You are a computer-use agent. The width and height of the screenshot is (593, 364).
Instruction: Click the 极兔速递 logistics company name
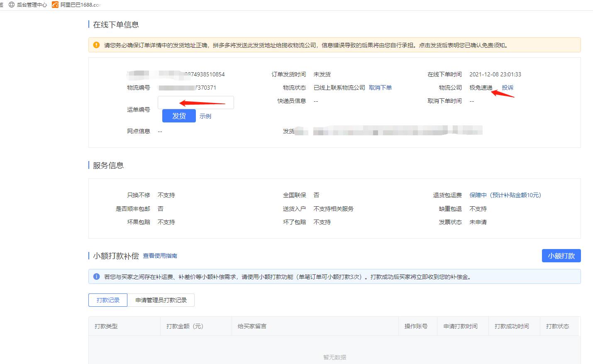point(481,88)
